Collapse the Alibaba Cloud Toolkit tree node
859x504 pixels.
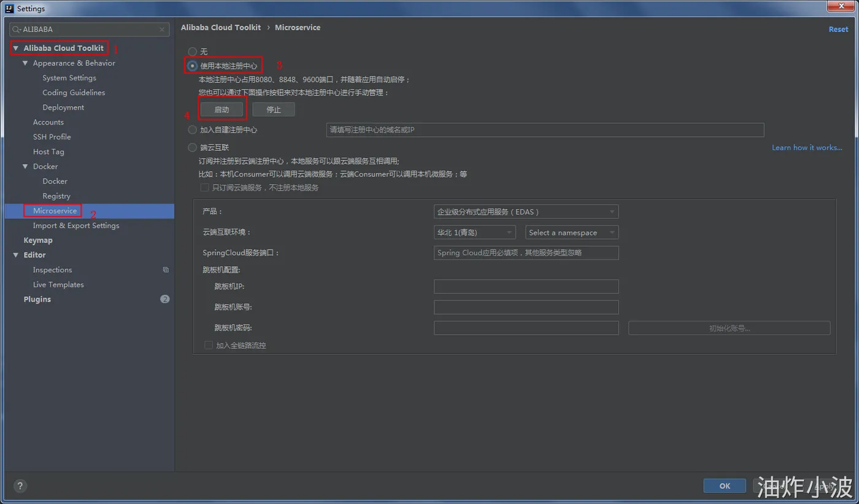[15, 48]
